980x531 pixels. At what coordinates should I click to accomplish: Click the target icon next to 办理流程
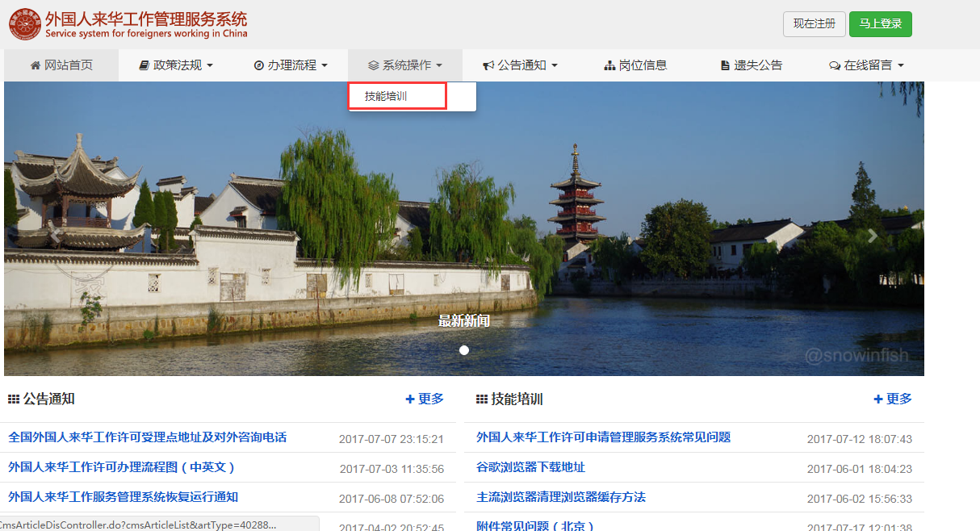258,65
